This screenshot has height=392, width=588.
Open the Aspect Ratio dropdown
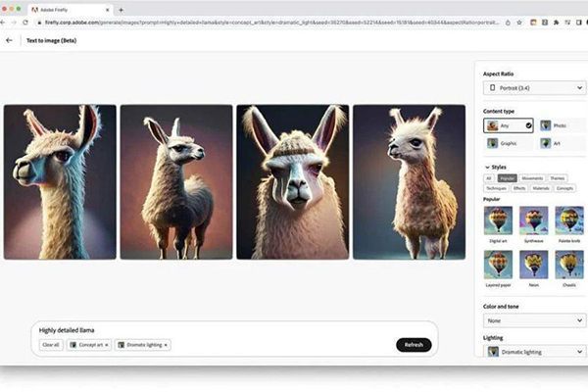click(535, 87)
